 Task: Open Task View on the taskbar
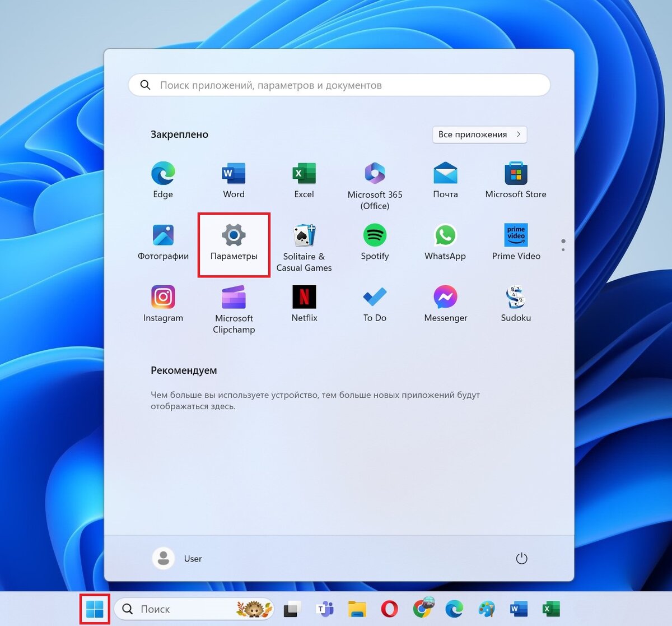(292, 609)
